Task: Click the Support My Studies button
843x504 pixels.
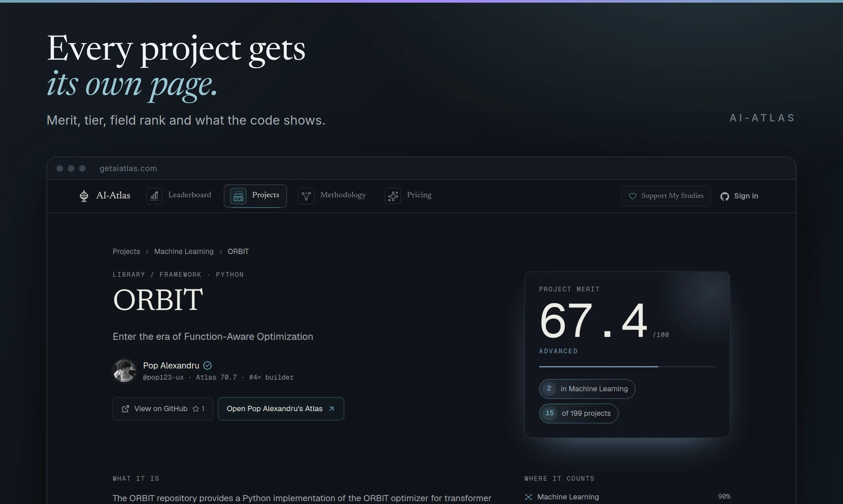Action: [x=666, y=196]
